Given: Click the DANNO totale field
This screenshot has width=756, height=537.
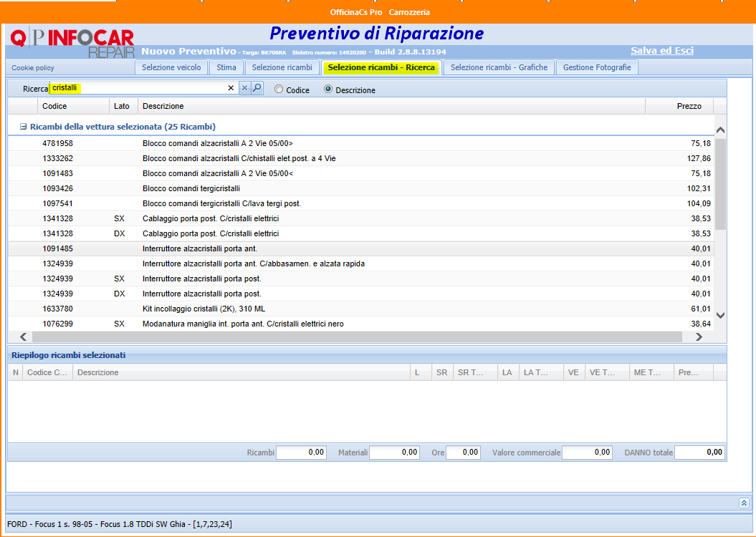Looking at the screenshot, I should pyautogui.click(x=699, y=453).
